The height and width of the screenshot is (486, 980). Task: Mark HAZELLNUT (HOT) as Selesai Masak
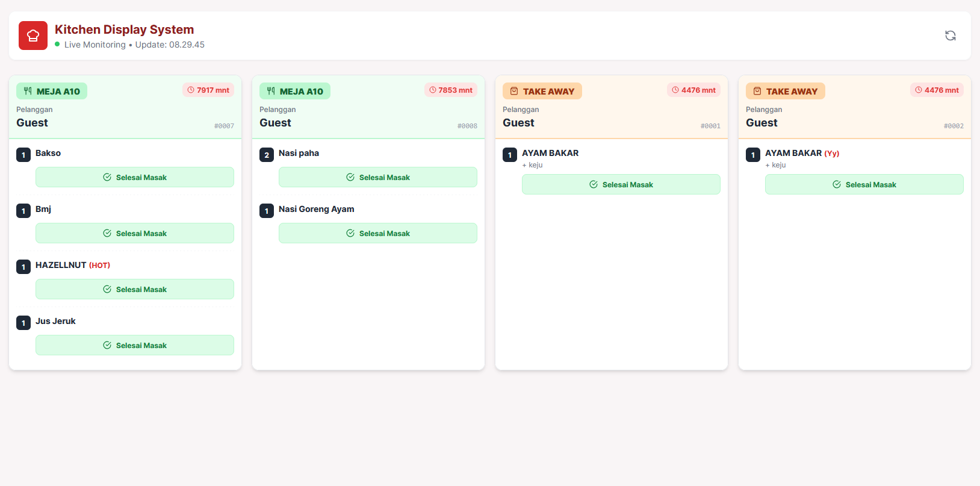135,289
